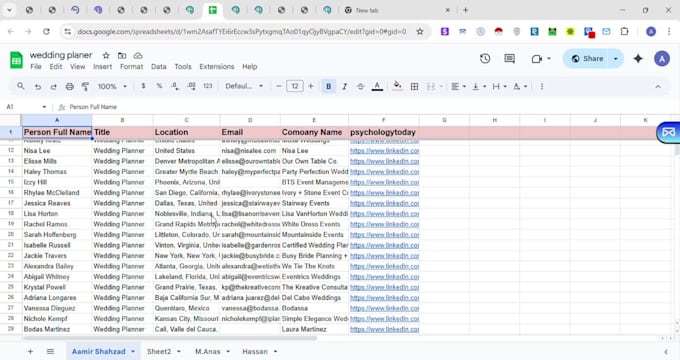This screenshot has height=360, width=680.
Task: Collapse the toolbar with the up chevron
Action: (x=658, y=87)
